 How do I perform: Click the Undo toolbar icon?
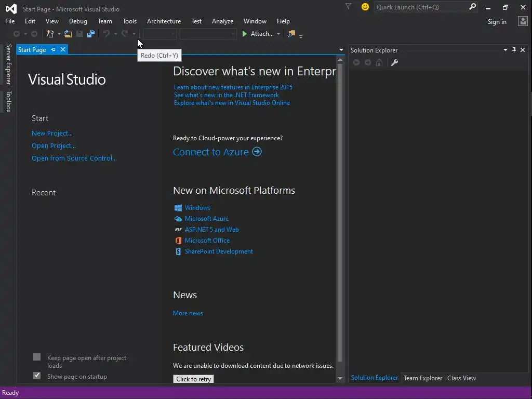click(x=107, y=34)
